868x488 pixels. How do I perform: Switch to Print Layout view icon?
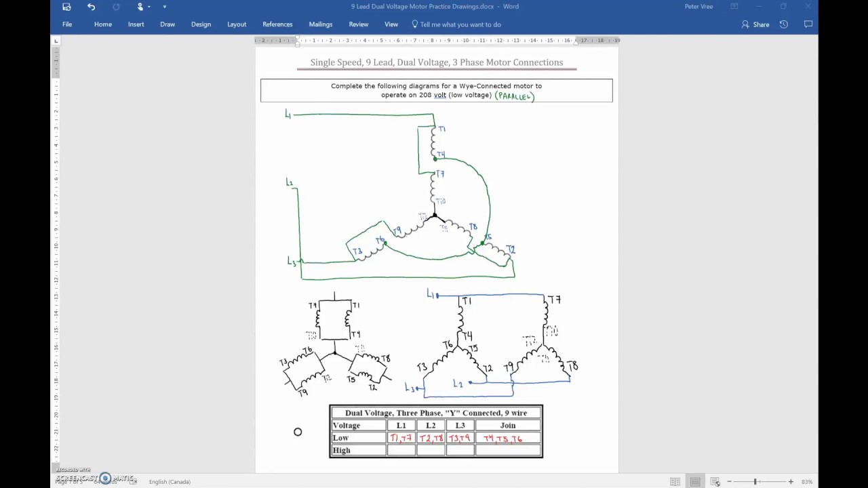coord(695,482)
